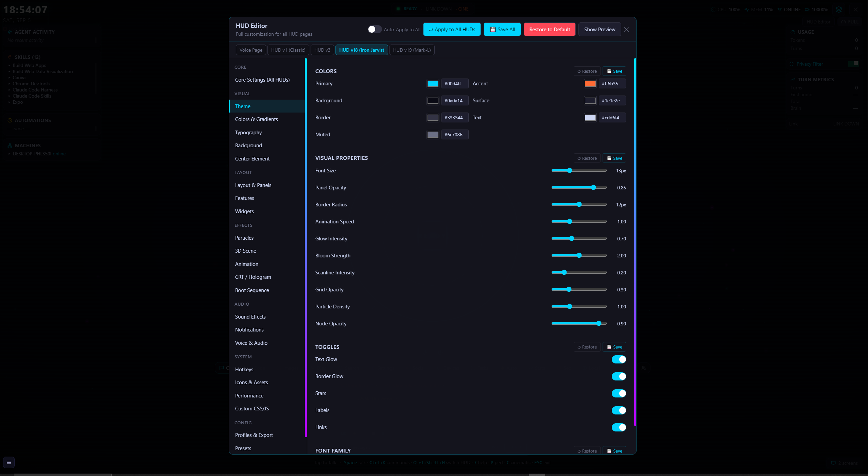Click the Save All button
868x476 pixels.
(502, 30)
